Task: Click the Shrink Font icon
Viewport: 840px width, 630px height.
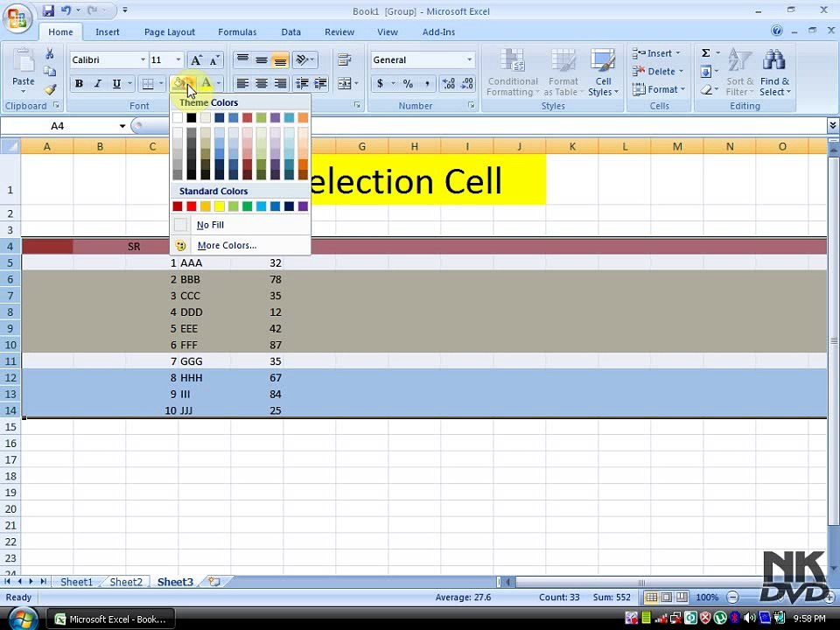Action: click(x=214, y=60)
